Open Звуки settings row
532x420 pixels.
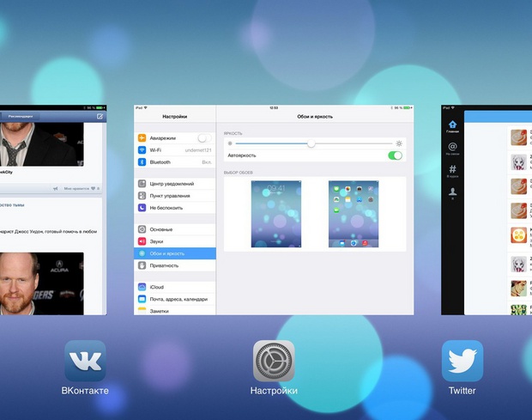tap(175, 241)
